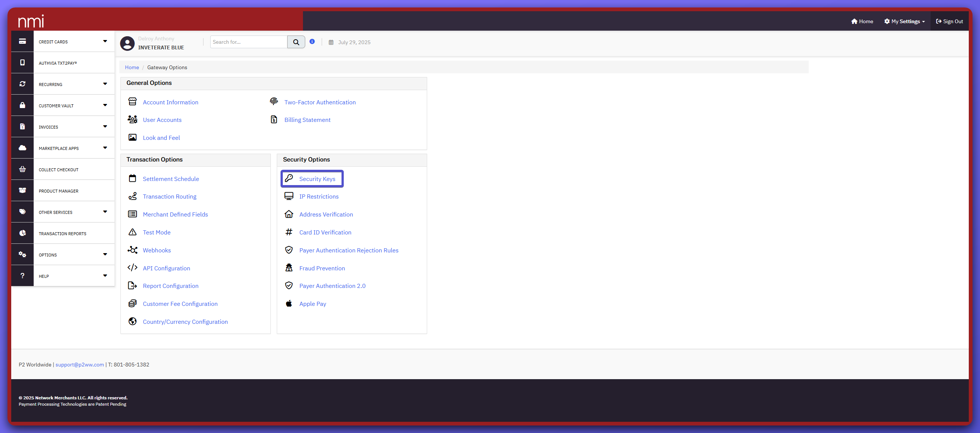
Task: Click the Webhooks network icon
Action: [132, 250]
